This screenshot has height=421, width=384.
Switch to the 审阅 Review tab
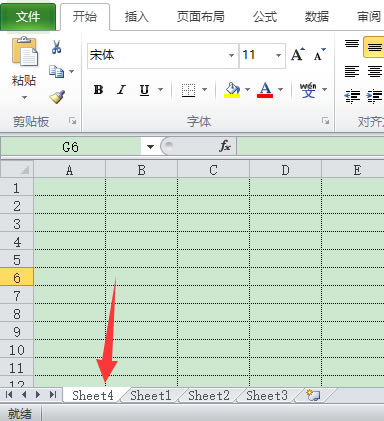[x=369, y=17]
